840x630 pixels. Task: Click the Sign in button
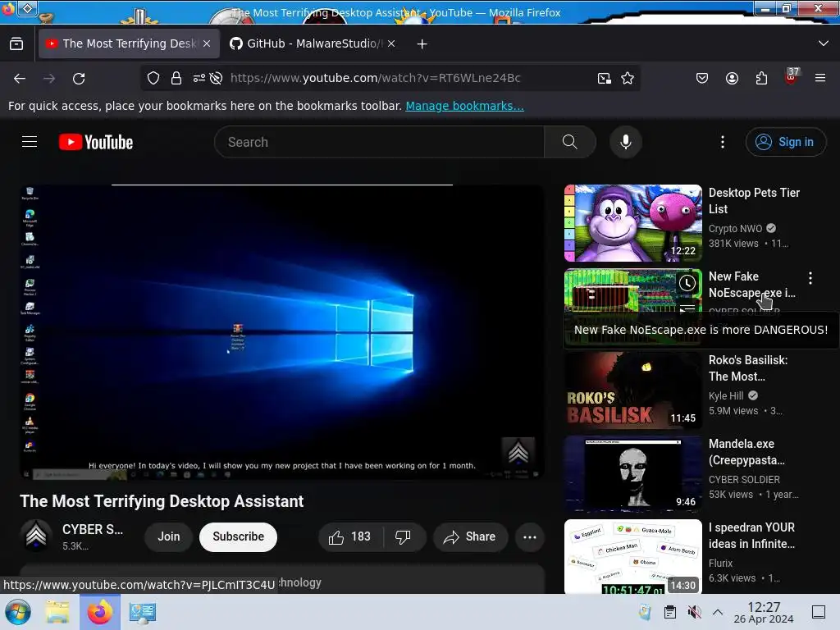[785, 142]
